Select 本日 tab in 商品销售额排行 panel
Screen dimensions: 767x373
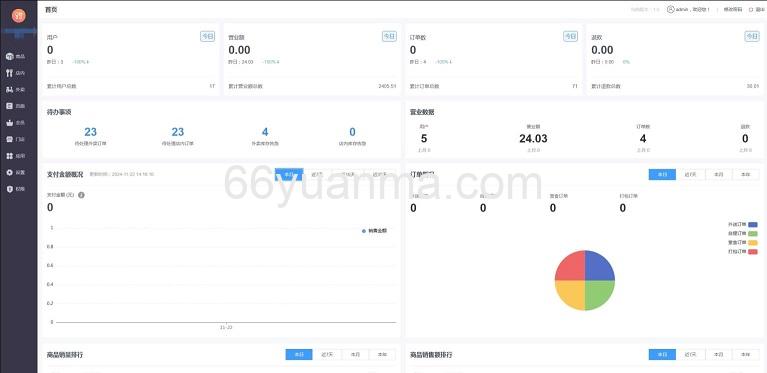point(662,354)
